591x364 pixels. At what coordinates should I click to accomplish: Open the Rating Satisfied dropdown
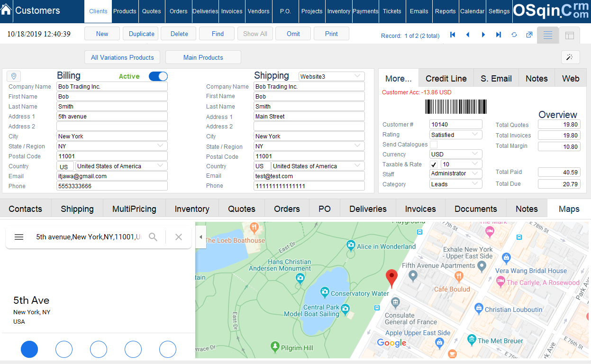point(456,135)
